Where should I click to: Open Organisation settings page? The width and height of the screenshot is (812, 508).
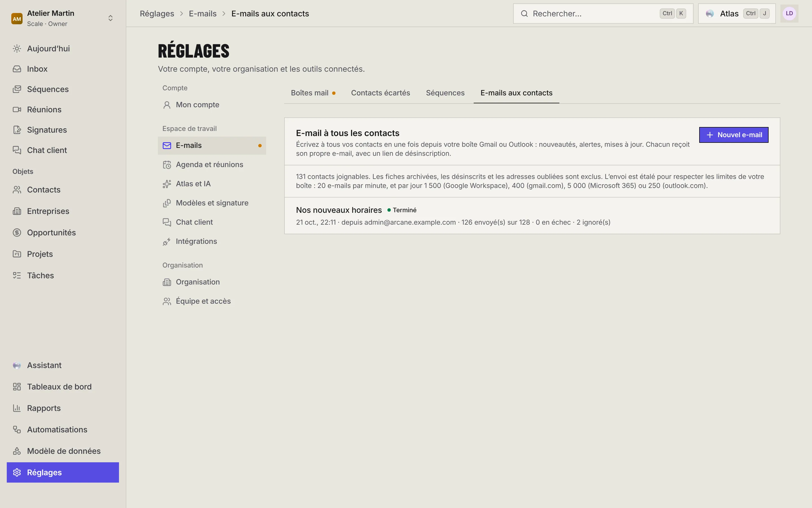click(x=212, y=282)
